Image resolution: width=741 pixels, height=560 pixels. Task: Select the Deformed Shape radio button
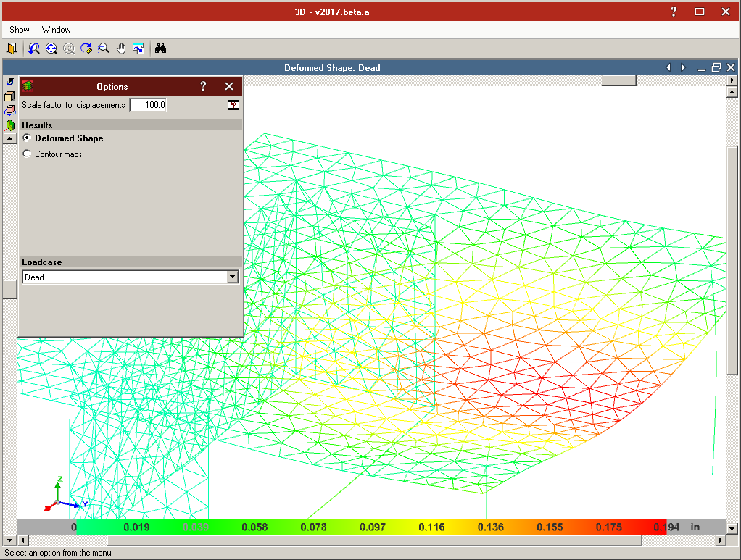tap(27, 138)
